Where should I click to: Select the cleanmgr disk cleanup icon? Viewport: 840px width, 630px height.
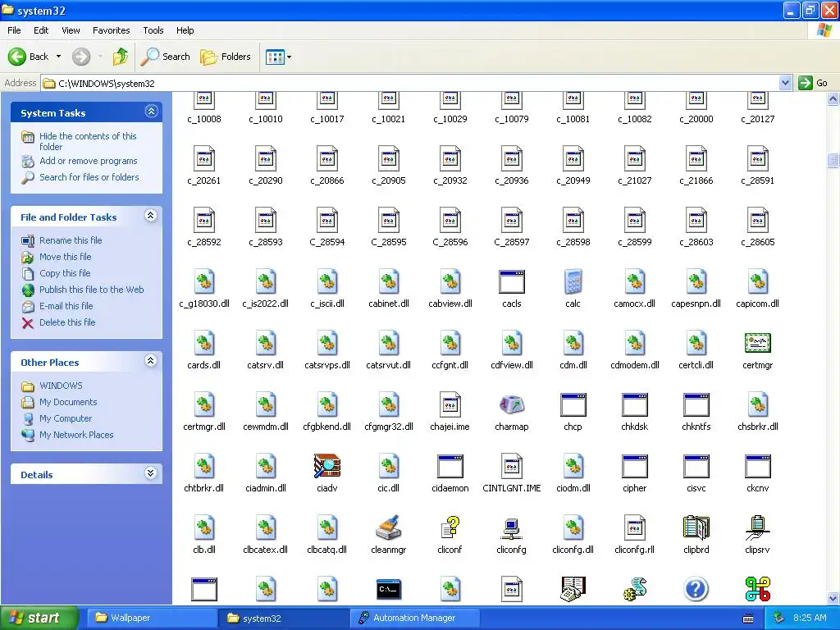tap(388, 527)
